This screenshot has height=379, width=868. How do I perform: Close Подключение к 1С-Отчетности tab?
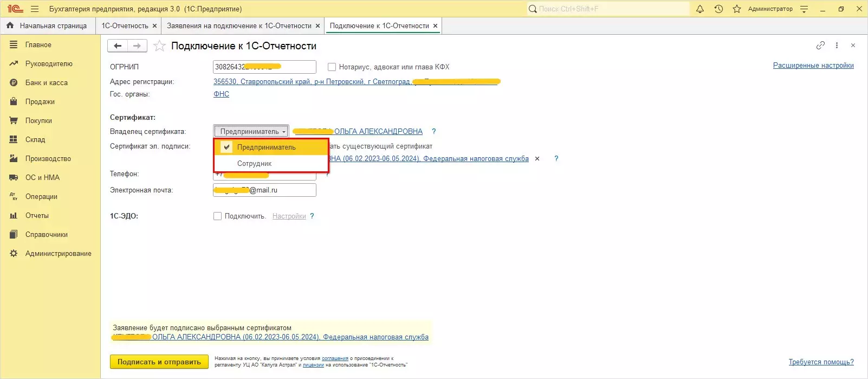coord(436,25)
